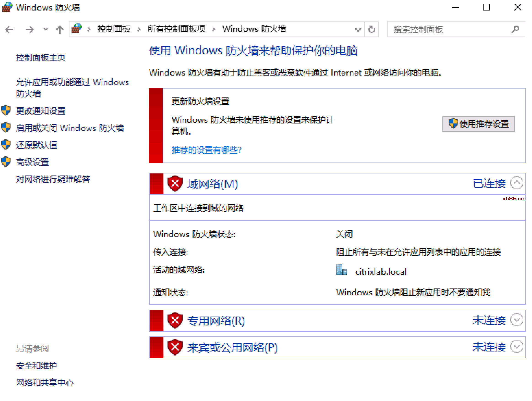The width and height of the screenshot is (532, 401).
Task: Open 高级设置 in left sidebar
Action: pos(32,162)
